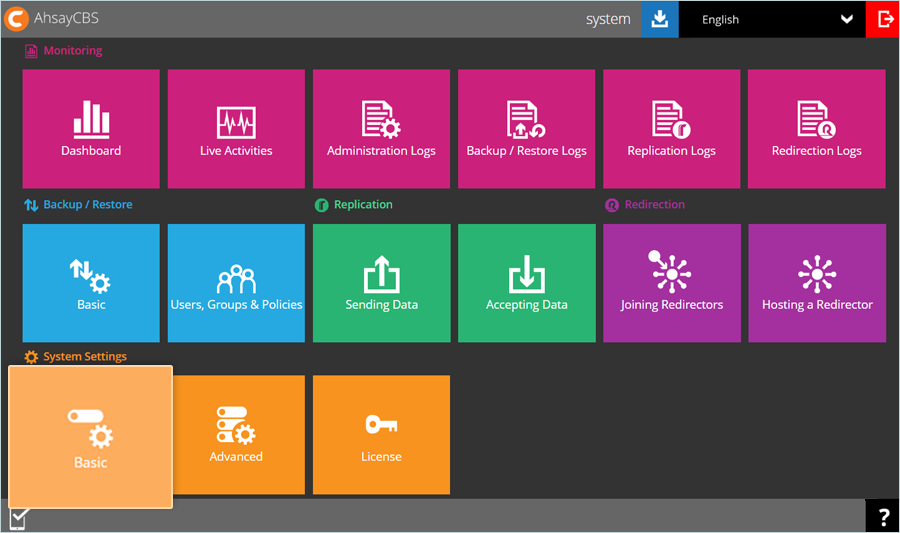Click the checkmark tablet icon at bottom left
Viewport: 900px width, 533px height.
point(18,518)
